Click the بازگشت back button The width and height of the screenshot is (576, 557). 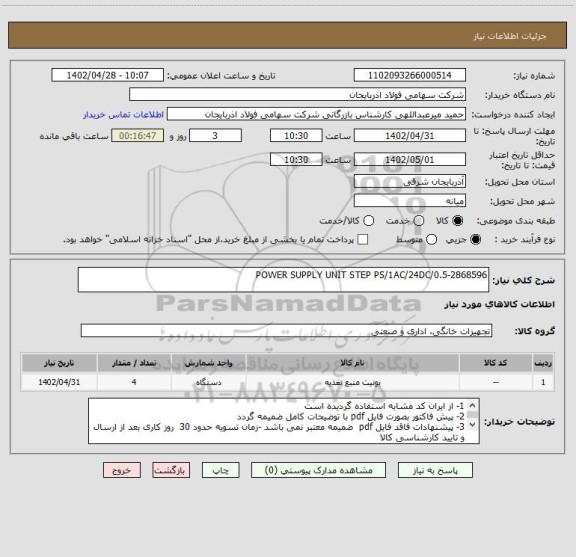pos(171,470)
